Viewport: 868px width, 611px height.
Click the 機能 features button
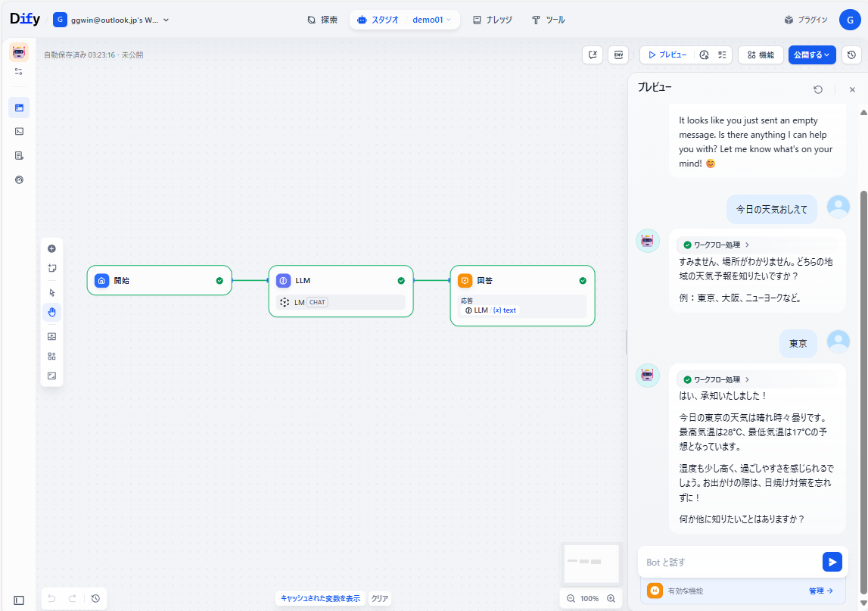click(761, 55)
